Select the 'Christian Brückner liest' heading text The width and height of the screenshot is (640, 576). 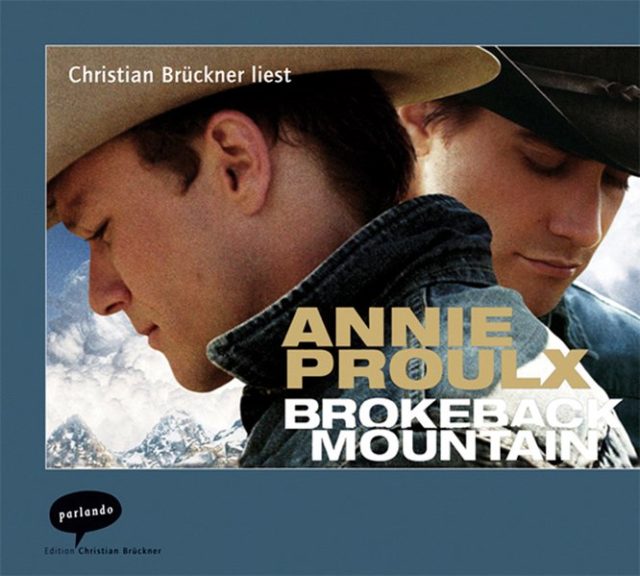click(x=180, y=75)
